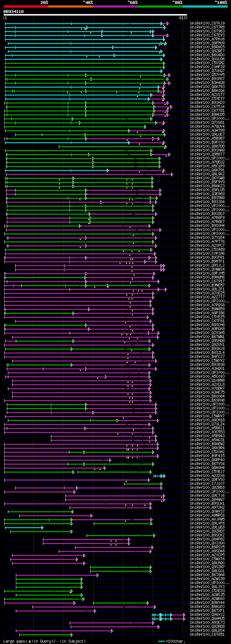Select hit label UniRef100_A5C093
231x644 pixels.
(x=207, y=376)
